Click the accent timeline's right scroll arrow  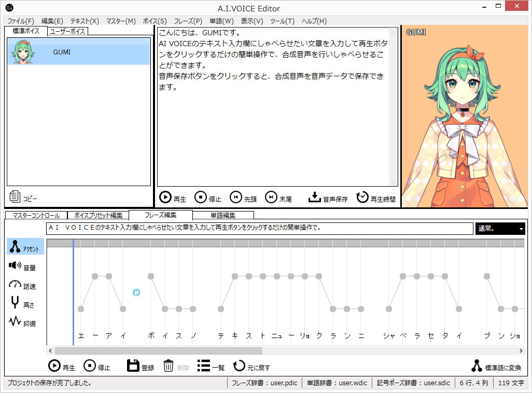point(521,350)
